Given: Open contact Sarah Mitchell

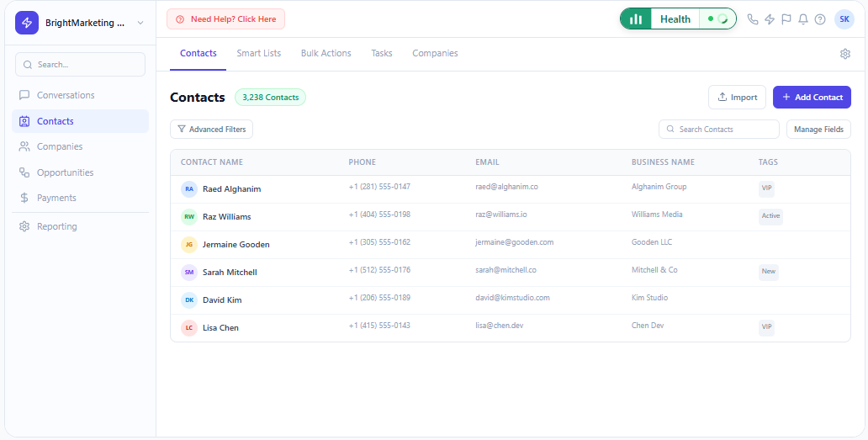Looking at the screenshot, I should click(x=230, y=272).
